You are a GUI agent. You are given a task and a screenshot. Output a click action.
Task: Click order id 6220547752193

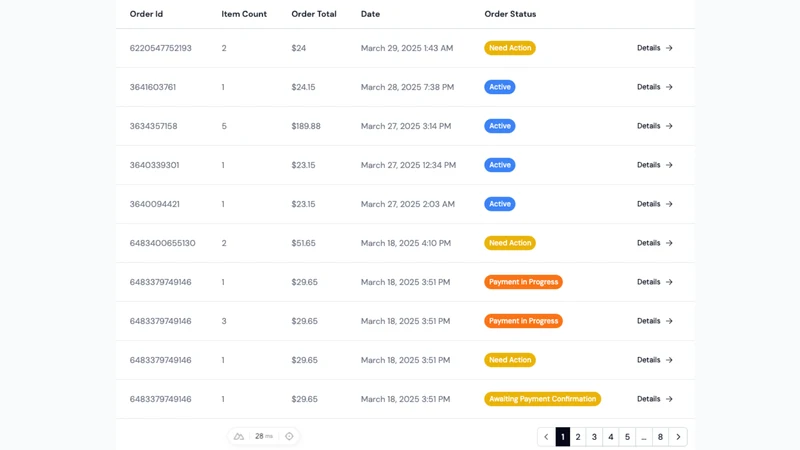(161, 48)
